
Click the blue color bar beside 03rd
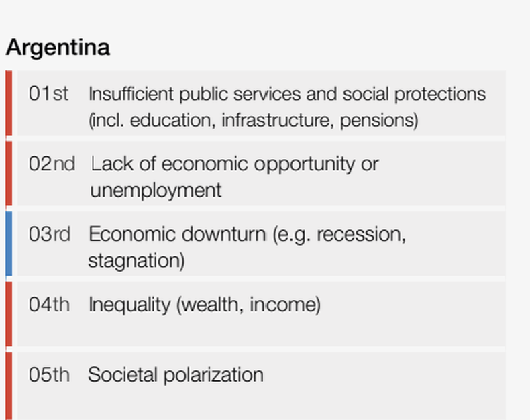tap(9, 244)
